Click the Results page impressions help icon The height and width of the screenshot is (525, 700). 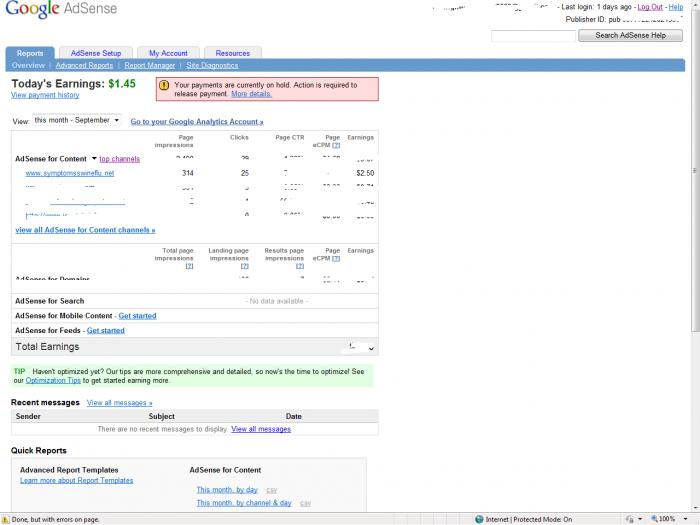tap(299, 266)
